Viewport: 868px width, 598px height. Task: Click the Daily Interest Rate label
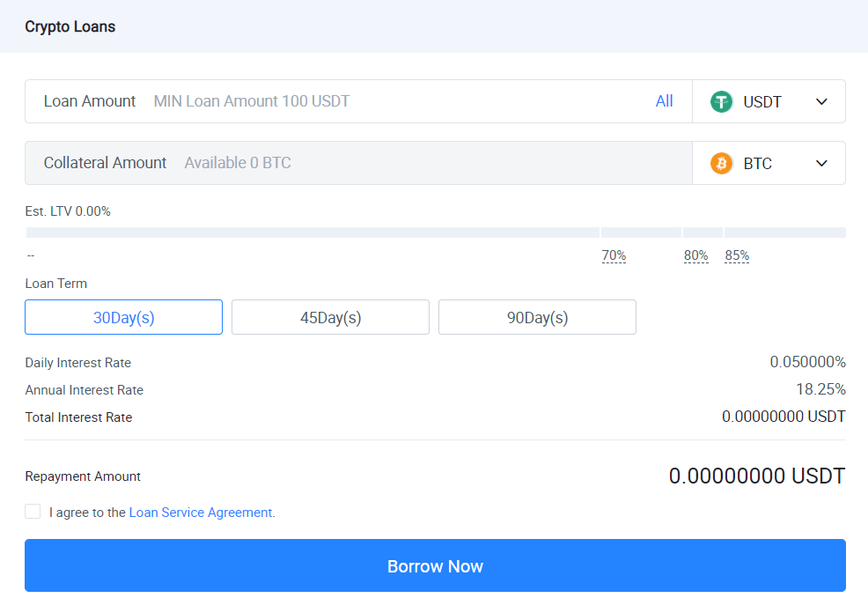tap(78, 363)
